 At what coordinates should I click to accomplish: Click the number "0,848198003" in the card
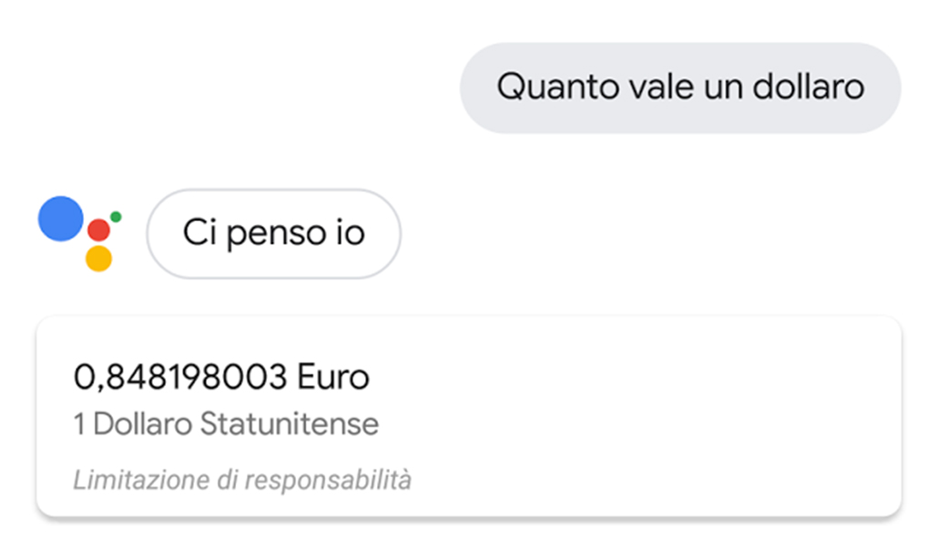click(180, 376)
